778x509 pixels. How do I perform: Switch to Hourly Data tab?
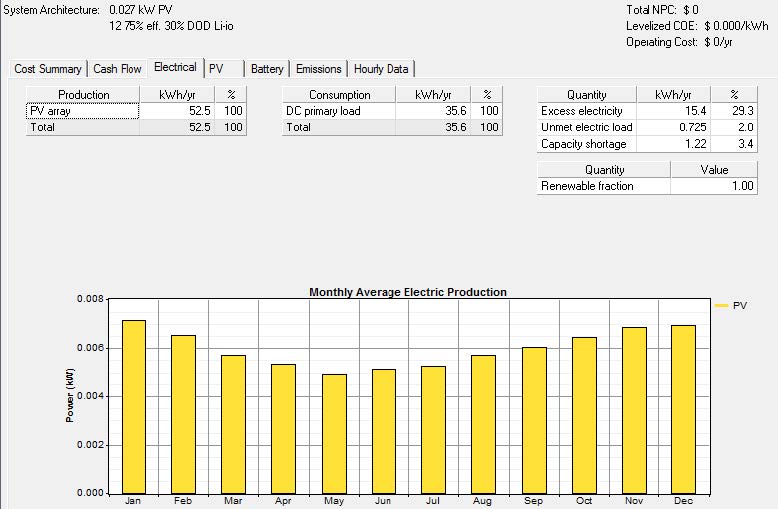click(x=381, y=69)
